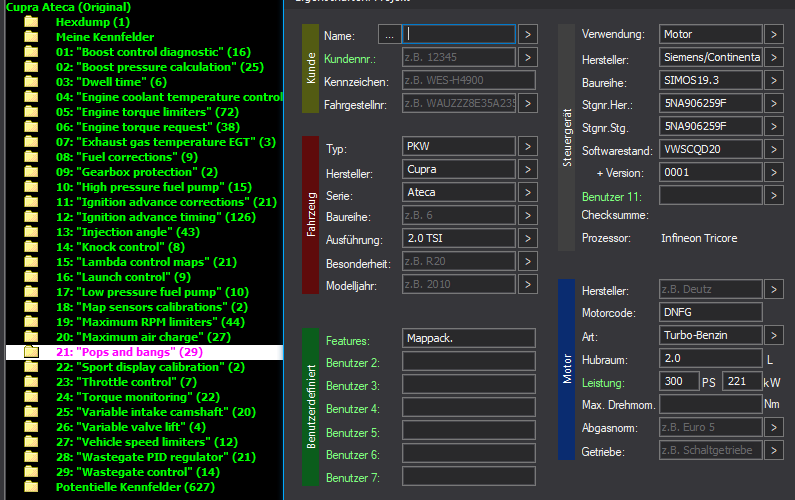795x500 pixels.
Task: Click folder icon for 18 Map sensors calibrations
Action: 31,307
